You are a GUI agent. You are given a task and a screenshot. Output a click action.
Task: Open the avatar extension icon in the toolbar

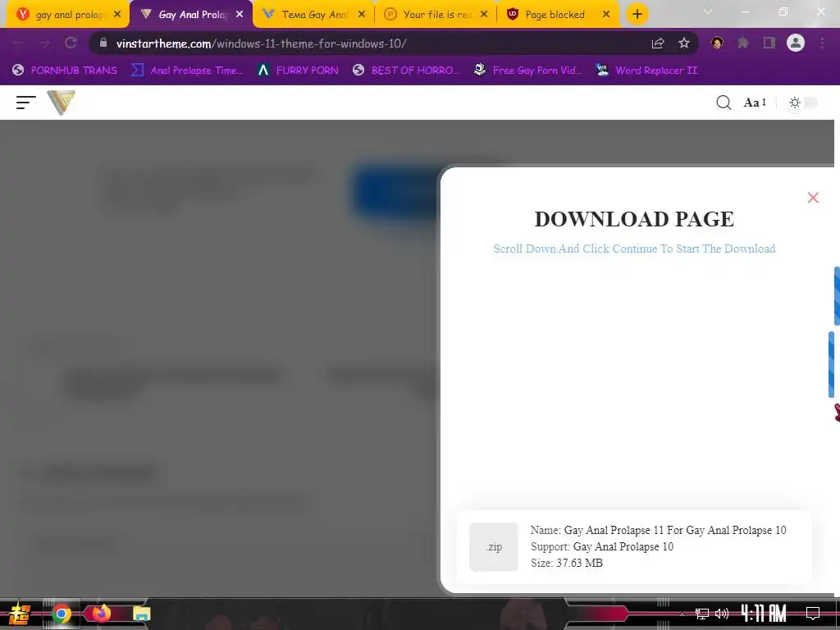717,43
